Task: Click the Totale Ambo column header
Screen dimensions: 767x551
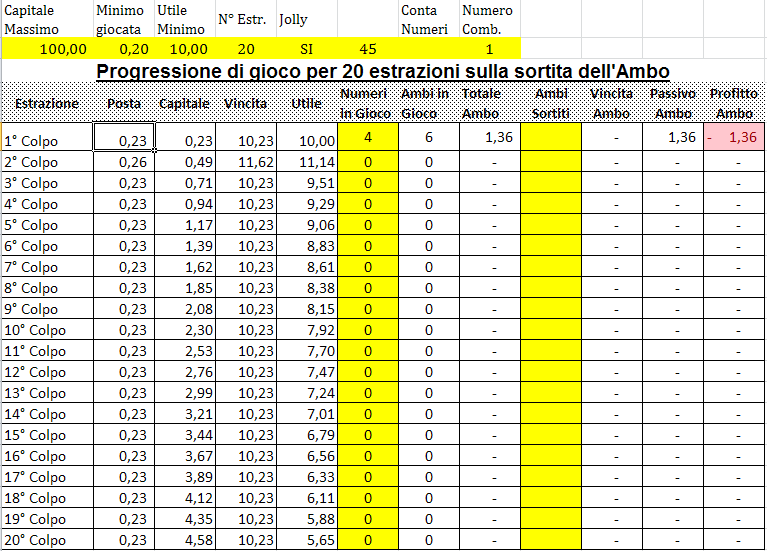Action: click(490, 103)
